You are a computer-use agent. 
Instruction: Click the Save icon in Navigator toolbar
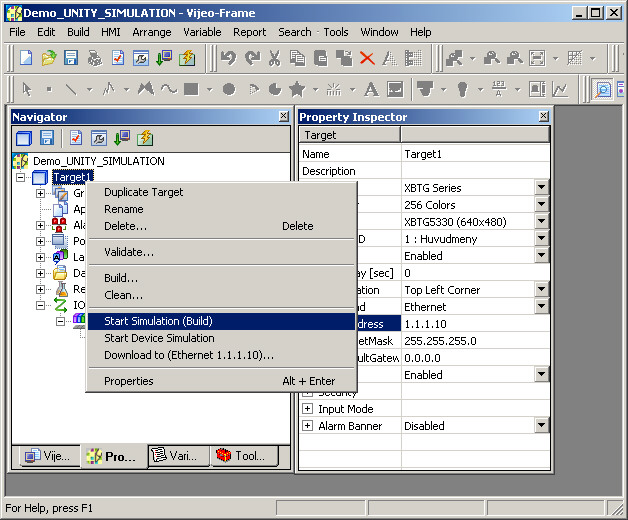[47, 138]
